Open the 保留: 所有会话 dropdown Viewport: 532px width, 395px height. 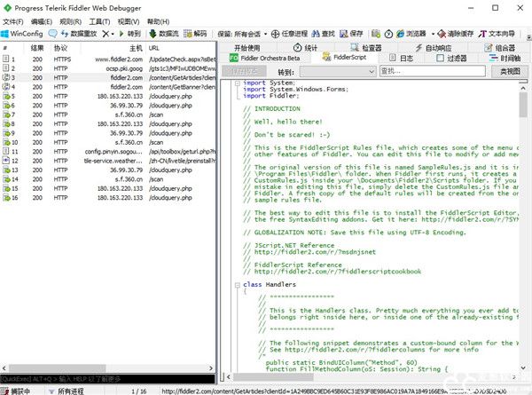(x=242, y=34)
